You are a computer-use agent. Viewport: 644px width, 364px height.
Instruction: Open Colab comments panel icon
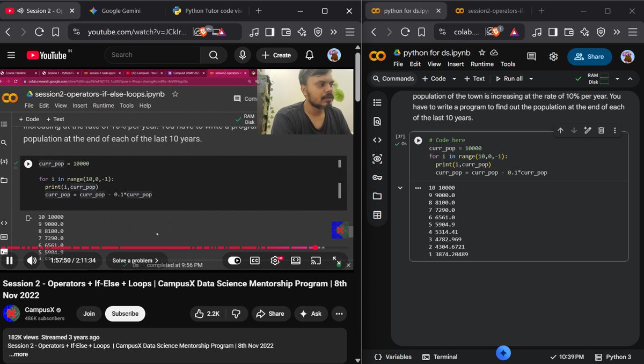(531, 56)
